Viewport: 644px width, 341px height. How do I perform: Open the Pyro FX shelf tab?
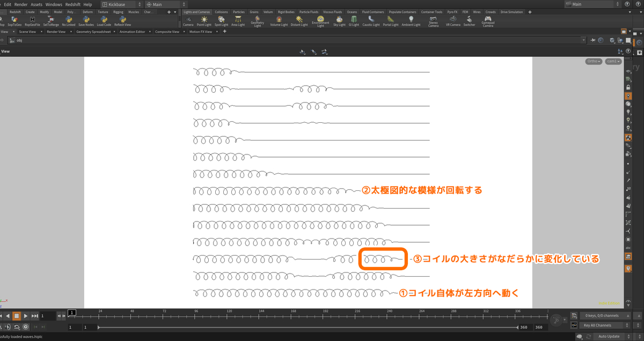coord(453,12)
